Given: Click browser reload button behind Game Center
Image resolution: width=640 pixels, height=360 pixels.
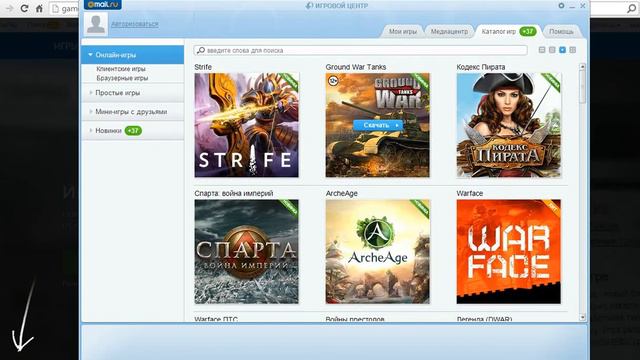Looking at the screenshot, I should [x=24, y=8].
